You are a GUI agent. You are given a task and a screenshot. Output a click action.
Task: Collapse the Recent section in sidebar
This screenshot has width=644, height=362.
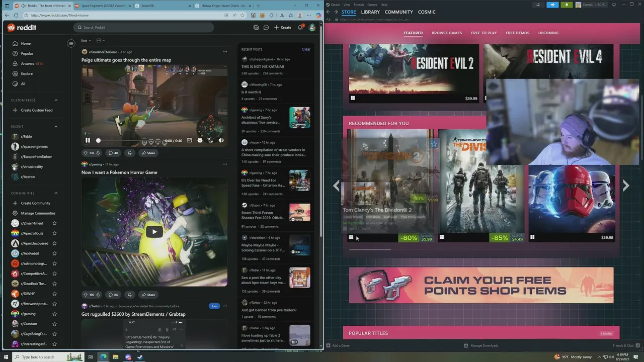point(56,126)
